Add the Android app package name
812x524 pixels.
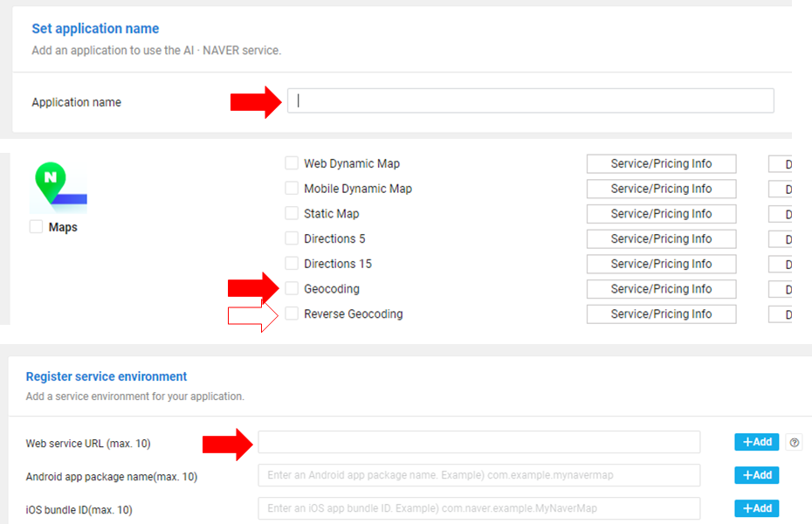(757, 475)
